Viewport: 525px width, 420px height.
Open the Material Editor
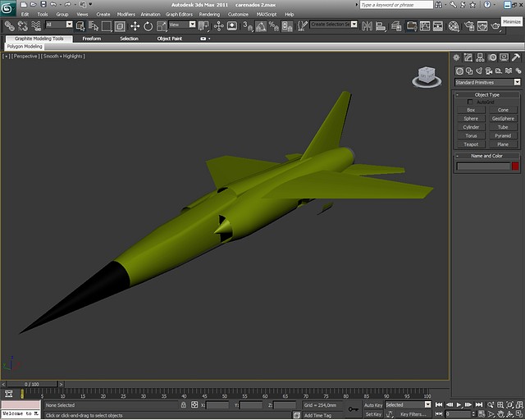[x=454, y=25]
